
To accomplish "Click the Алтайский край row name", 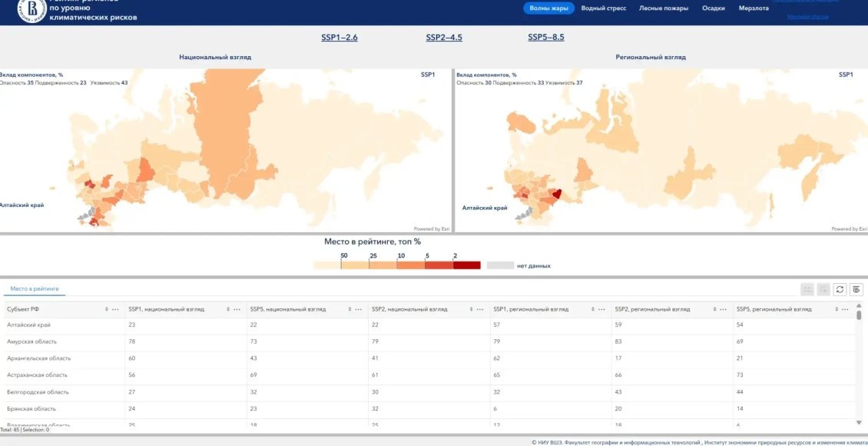I will [28, 325].
